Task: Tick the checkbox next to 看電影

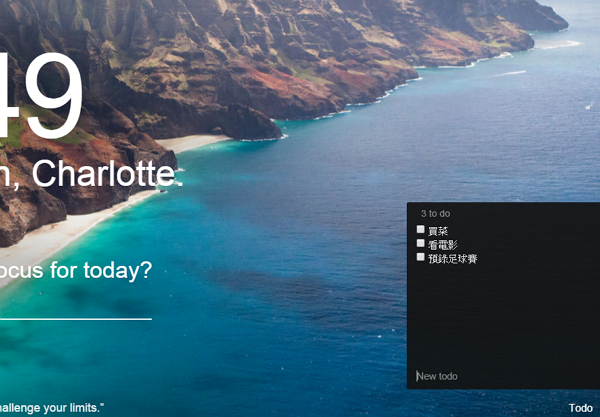Action: tap(421, 243)
